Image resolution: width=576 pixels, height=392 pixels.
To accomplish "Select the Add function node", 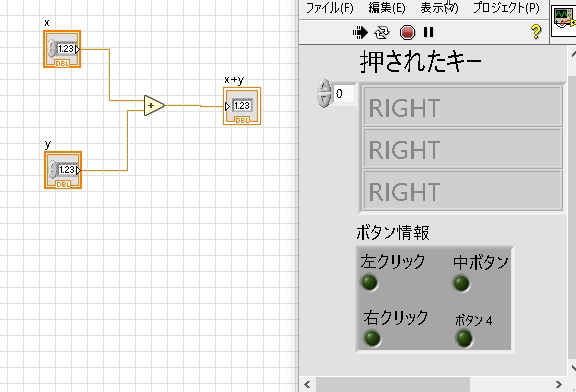I will click(154, 106).
